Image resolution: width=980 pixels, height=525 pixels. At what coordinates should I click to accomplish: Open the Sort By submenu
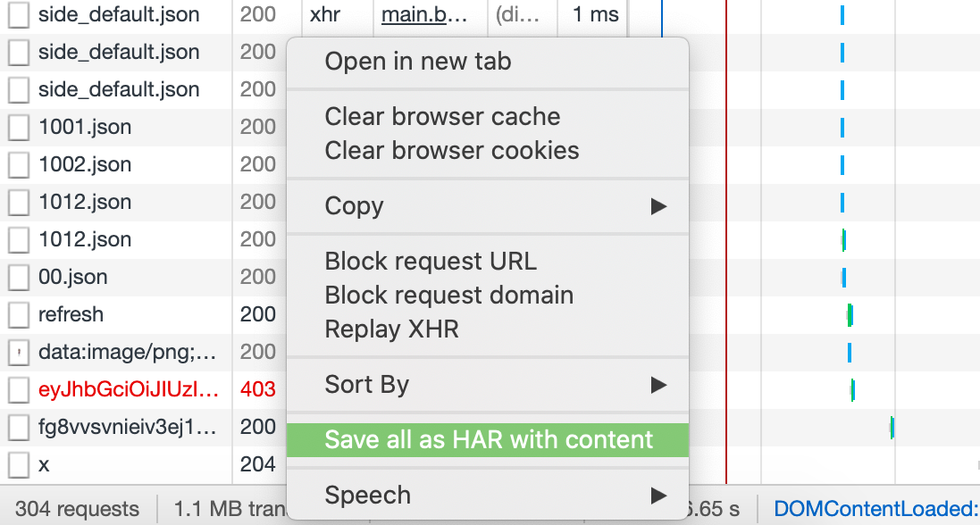tap(488, 385)
